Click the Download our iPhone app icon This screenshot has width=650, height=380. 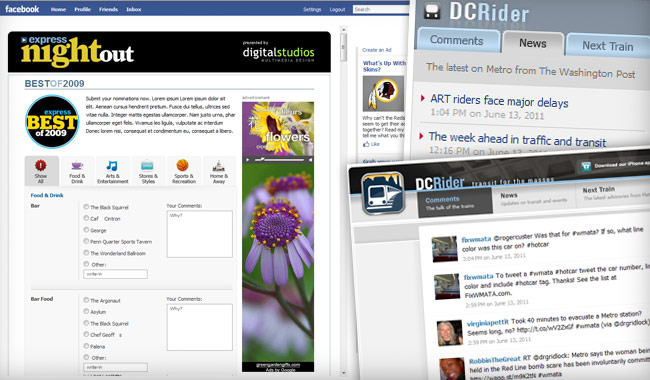point(586,166)
